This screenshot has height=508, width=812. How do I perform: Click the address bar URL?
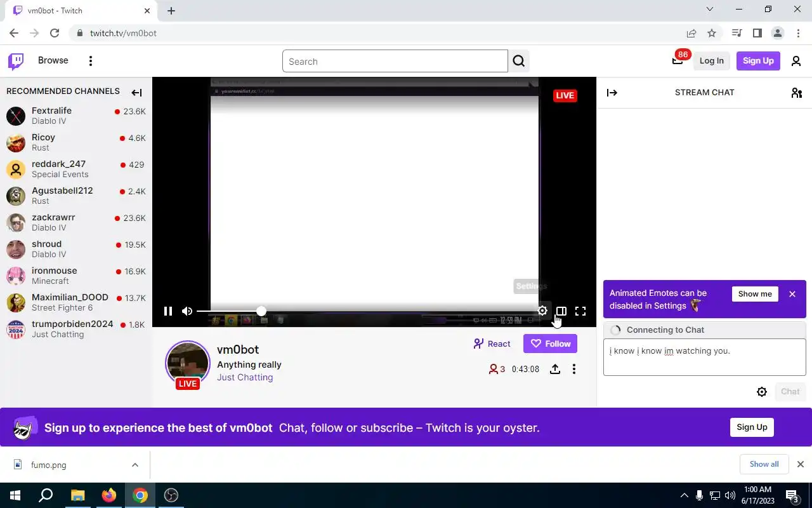pos(123,33)
